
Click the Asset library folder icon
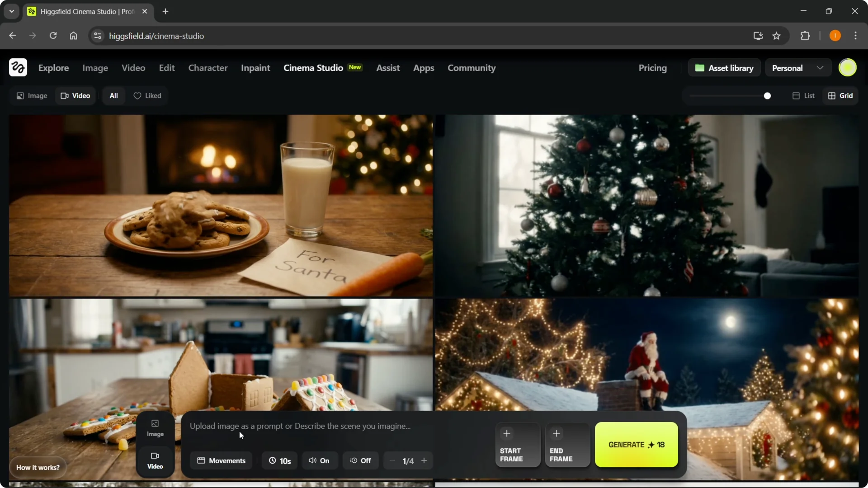pos(700,67)
